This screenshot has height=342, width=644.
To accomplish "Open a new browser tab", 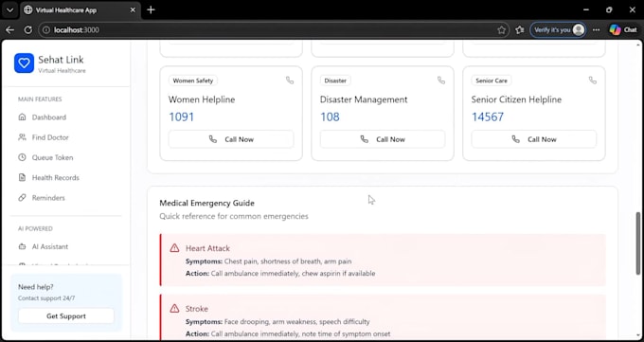I will 151,9.
